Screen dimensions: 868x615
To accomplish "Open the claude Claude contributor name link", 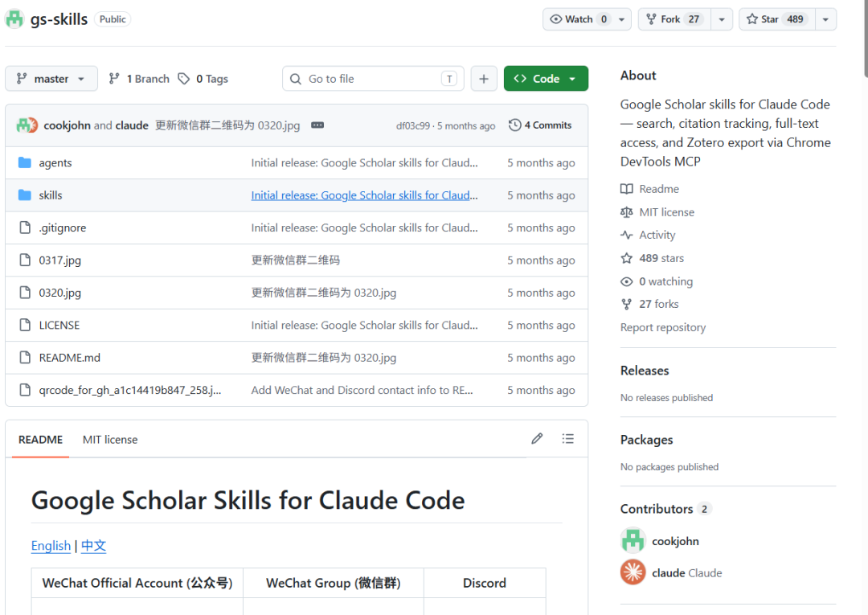I will pos(687,573).
